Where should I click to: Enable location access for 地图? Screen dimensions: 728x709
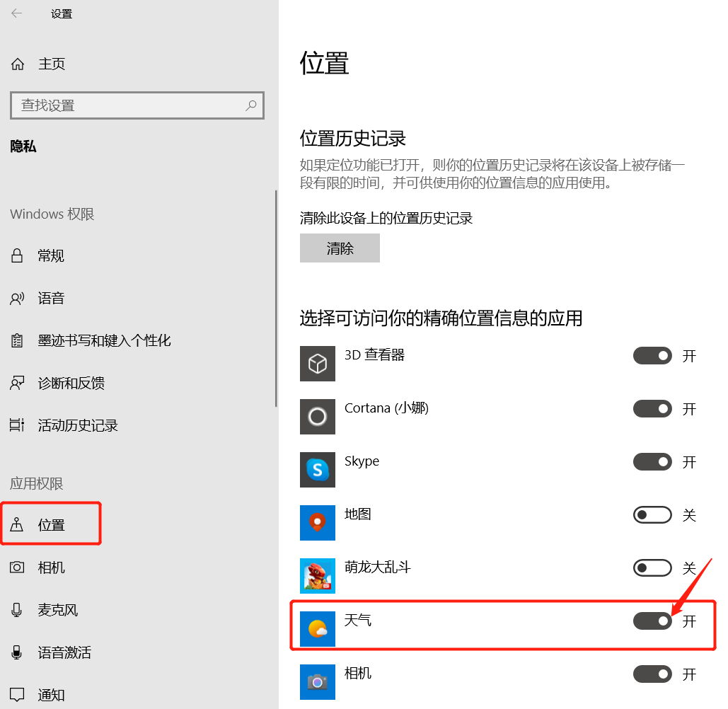(x=652, y=515)
